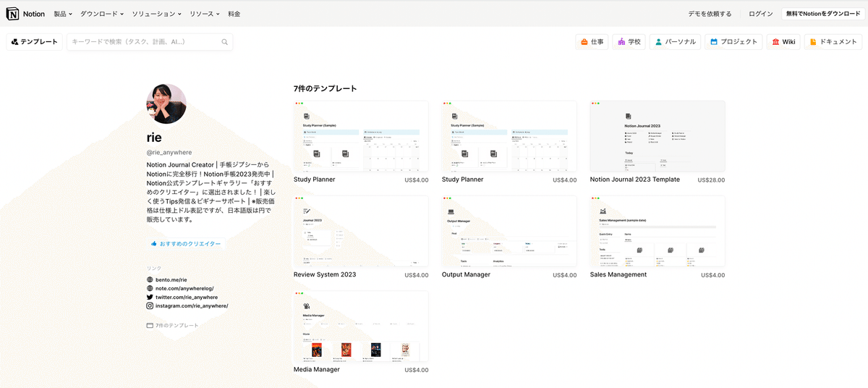Expand the ソリューション dropdown menu
Image resolution: width=868 pixels, height=388 pixels.
(x=157, y=14)
